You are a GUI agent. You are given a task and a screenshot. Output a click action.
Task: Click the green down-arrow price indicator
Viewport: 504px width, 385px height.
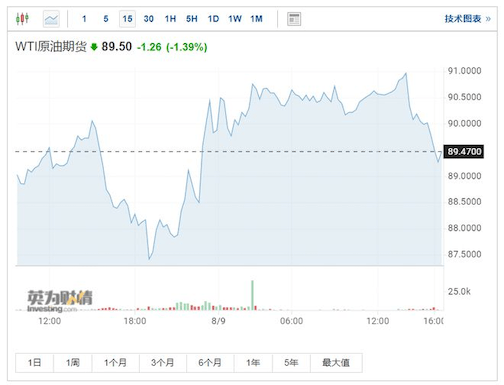(x=94, y=47)
